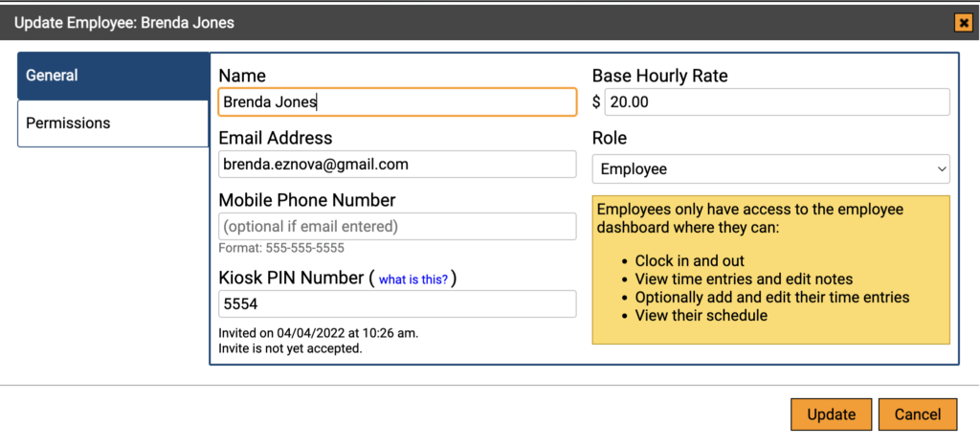Click the "Update Employee: Brenda Jones" title bar
Viewport: 980px width, 447px height.
tap(124, 22)
